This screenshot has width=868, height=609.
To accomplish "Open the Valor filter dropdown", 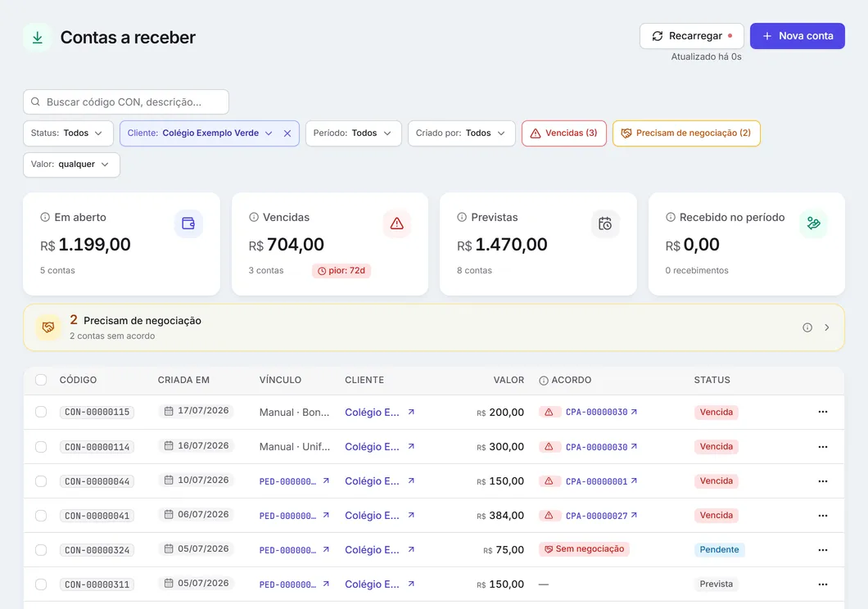I will [71, 165].
